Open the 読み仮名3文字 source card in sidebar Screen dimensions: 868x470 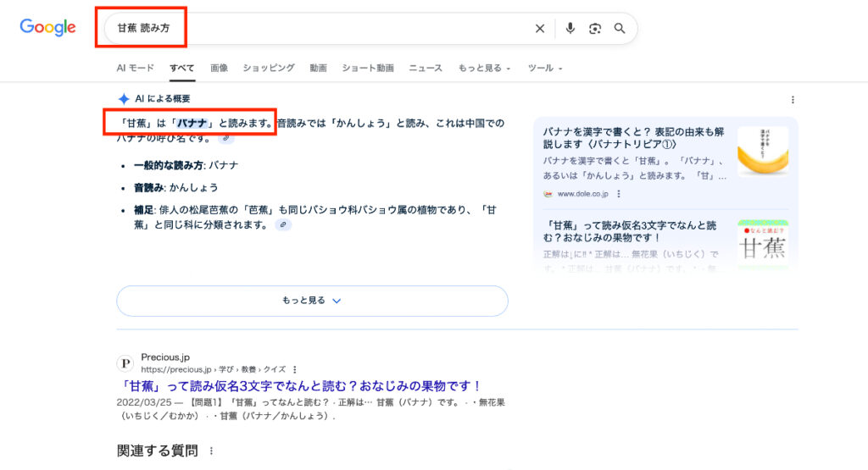click(x=630, y=231)
